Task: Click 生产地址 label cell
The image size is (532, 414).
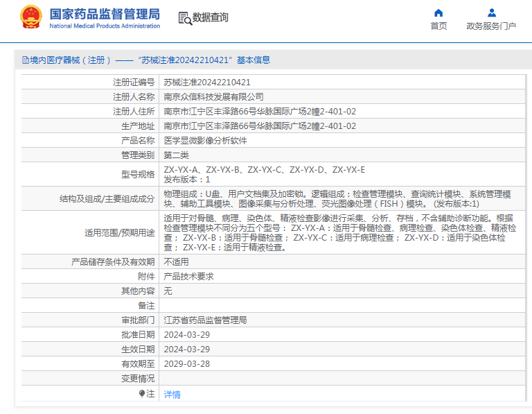Action: click(90, 126)
